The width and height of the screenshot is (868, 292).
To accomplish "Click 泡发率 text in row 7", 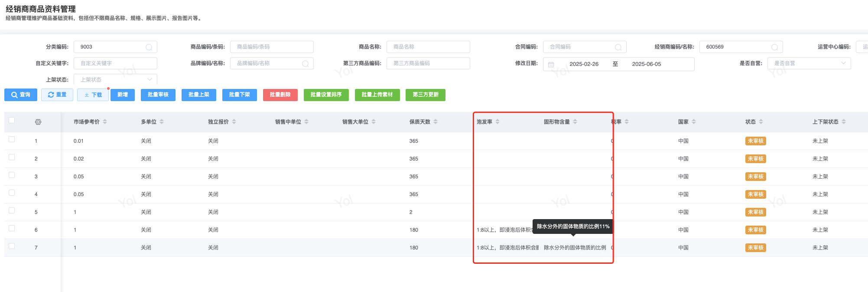I will (507, 248).
